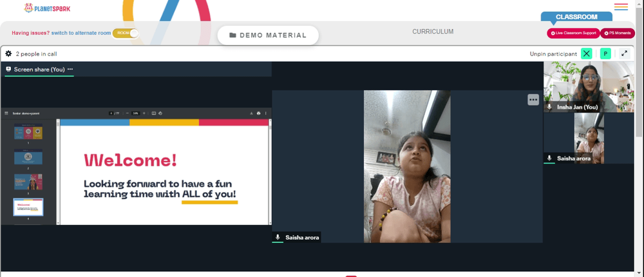Click the green P button
This screenshot has width=644, height=277.
[605, 53]
